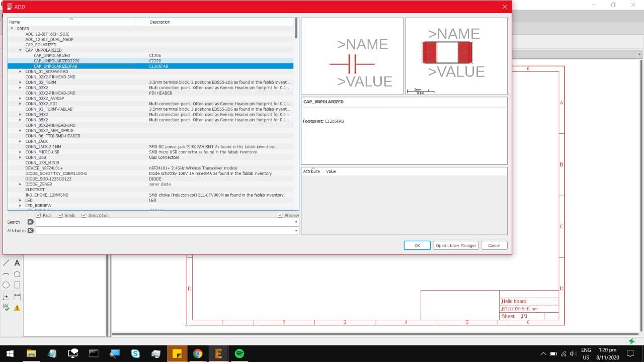
Task: Sort by Name column header
Action: (71, 22)
